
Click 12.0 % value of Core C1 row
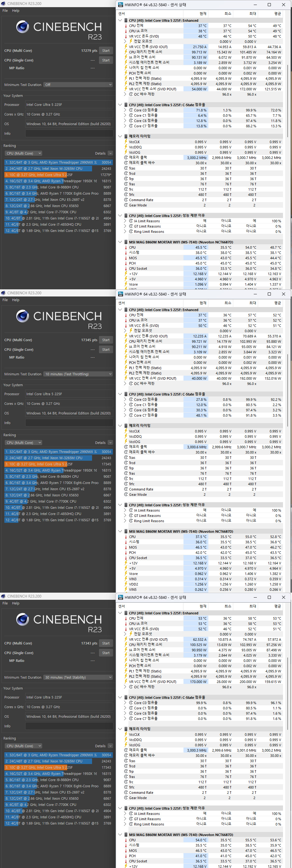coord(201,405)
